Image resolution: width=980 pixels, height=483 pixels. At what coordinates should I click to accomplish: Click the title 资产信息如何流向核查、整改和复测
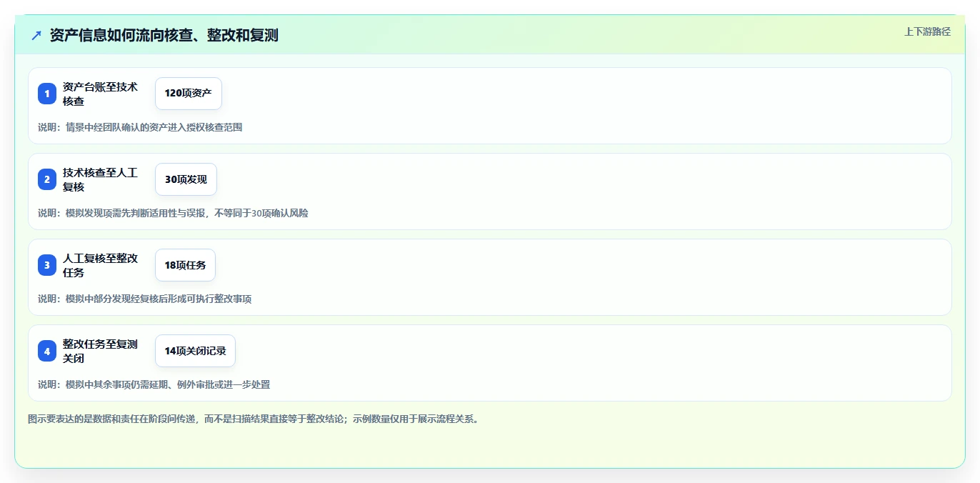click(x=164, y=35)
